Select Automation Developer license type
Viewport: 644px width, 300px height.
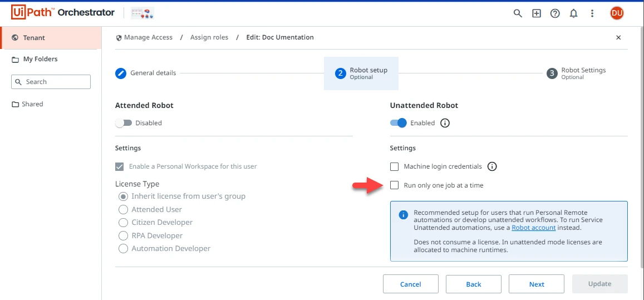click(x=123, y=249)
